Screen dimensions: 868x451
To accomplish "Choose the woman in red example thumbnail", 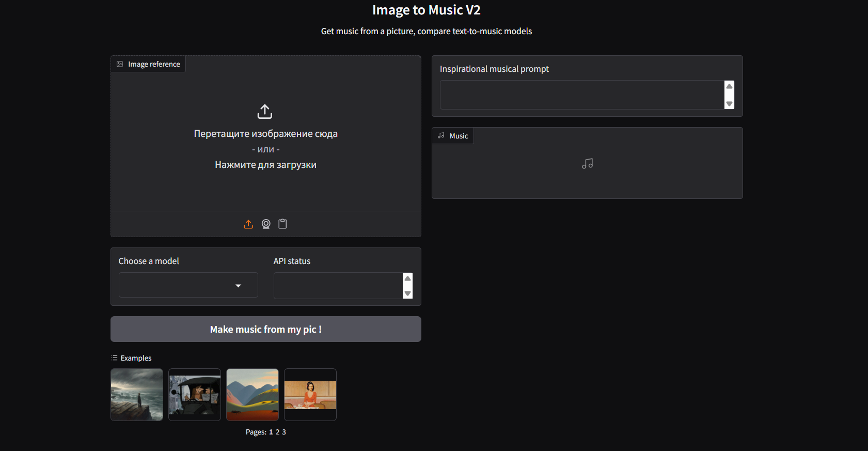I will 310,395.
